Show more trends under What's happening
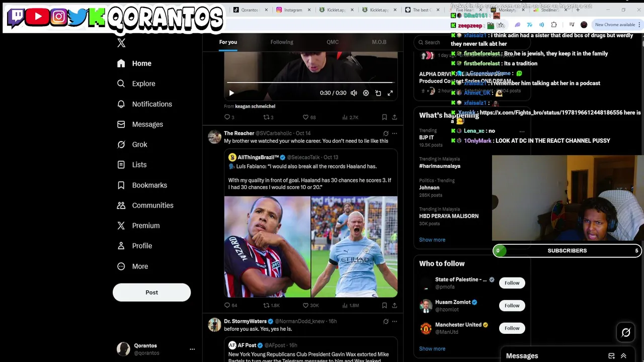644x362 pixels. point(432,240)
